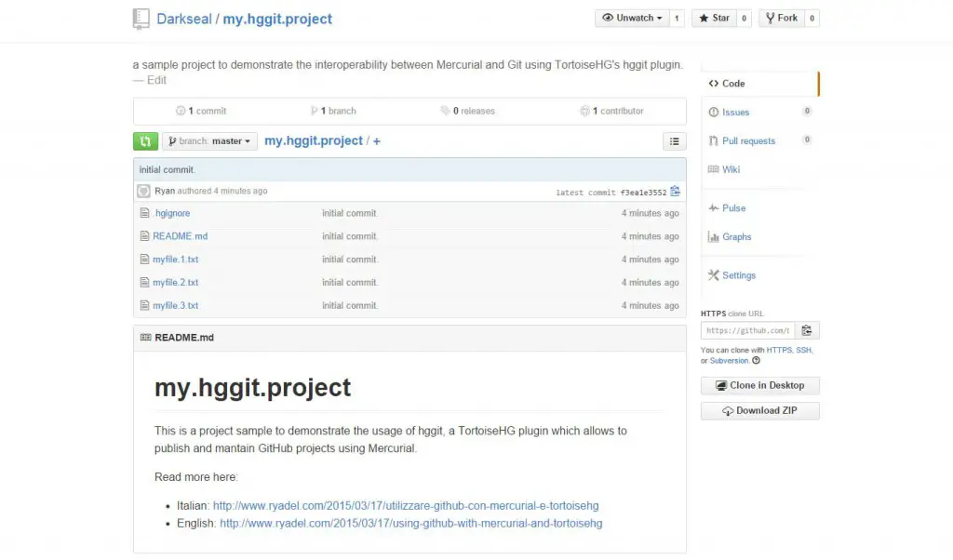Open the English ryadel.com article link
This screenshot has height=560, width=953.
coord(410,523)
